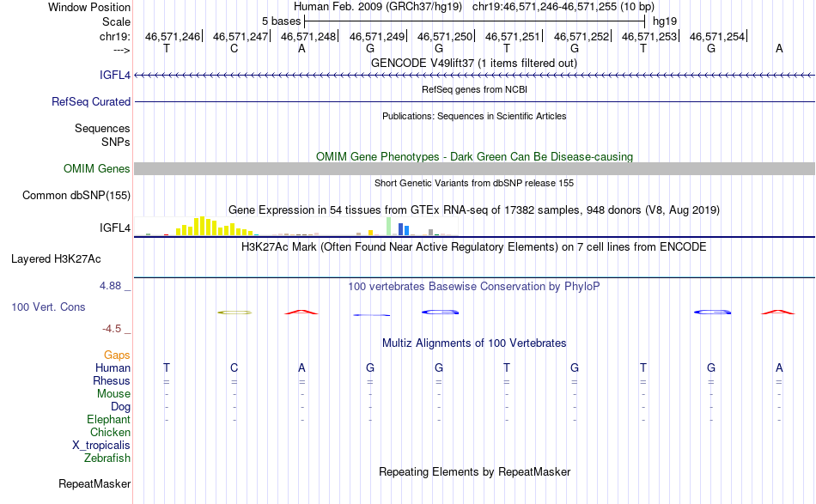Click the 4.88 PhyloP upper scale value
Viewport: 816px width, 504px height.
(110, 286)
